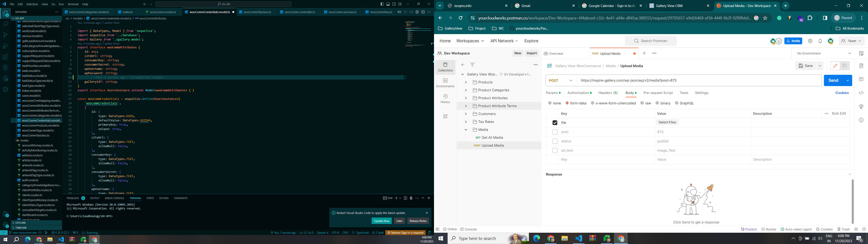
Task: Open the Postman request info icon
Action: pos(861,120)
